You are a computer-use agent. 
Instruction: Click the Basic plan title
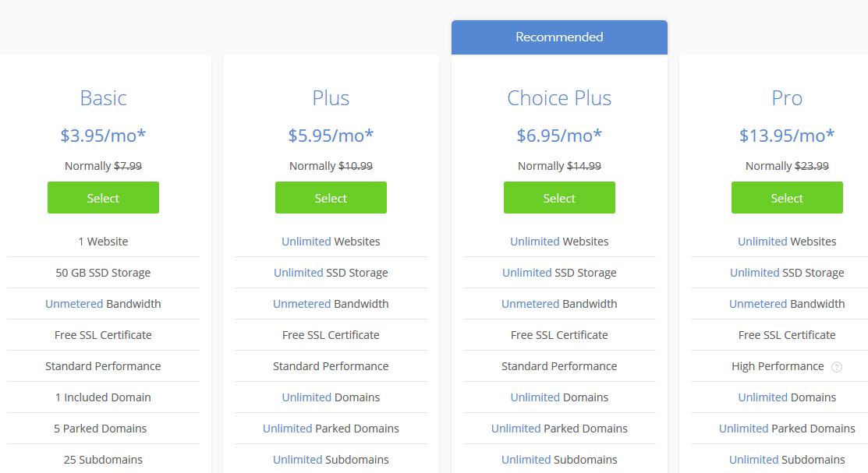click(x=103, y=98)
